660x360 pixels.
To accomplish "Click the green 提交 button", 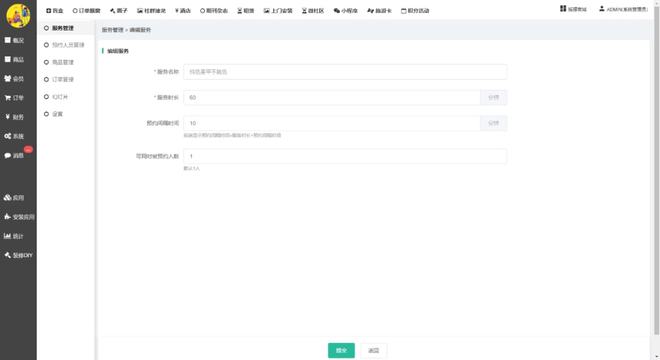I will (x=341, y=350).
